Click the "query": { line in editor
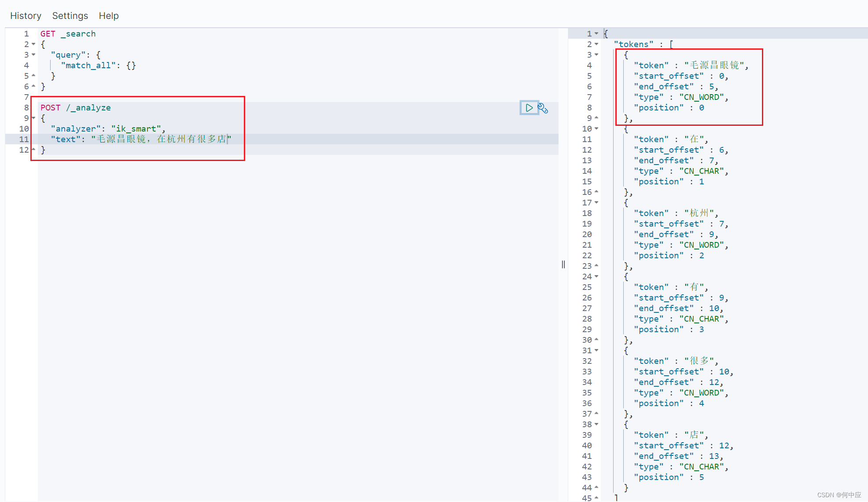The image size is (868, 502). 76,55
